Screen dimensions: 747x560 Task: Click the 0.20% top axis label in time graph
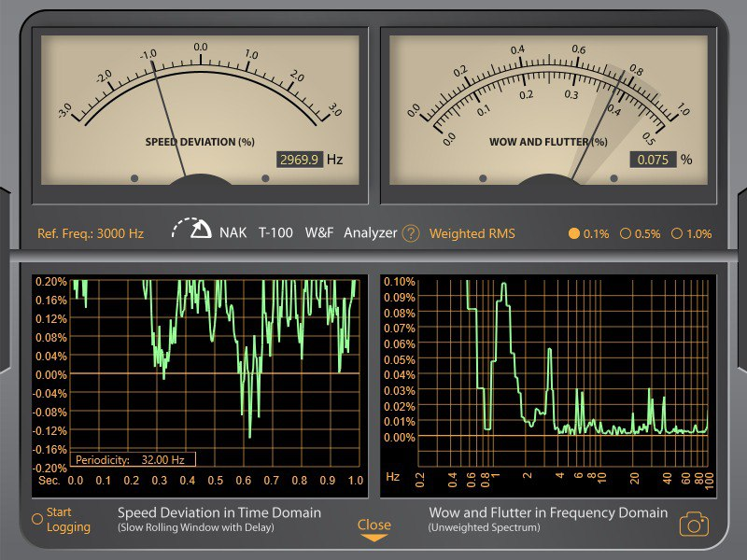click(51, 282)
